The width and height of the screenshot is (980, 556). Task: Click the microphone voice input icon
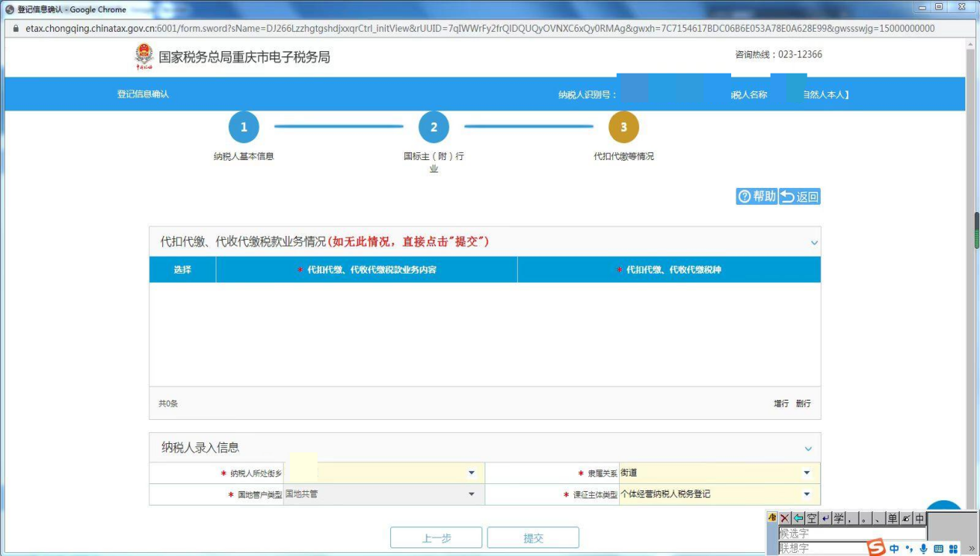tap(923, 549)
